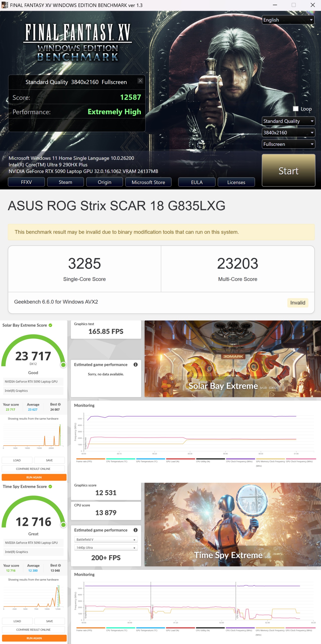Run the Solar Bay Extreme test again

pos(34,477)
